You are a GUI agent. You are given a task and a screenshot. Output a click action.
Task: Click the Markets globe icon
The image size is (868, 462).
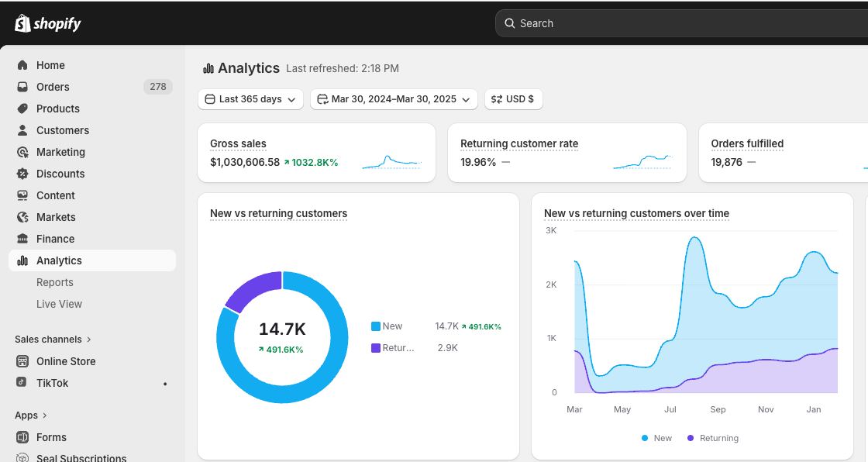(x=22, y=217)
